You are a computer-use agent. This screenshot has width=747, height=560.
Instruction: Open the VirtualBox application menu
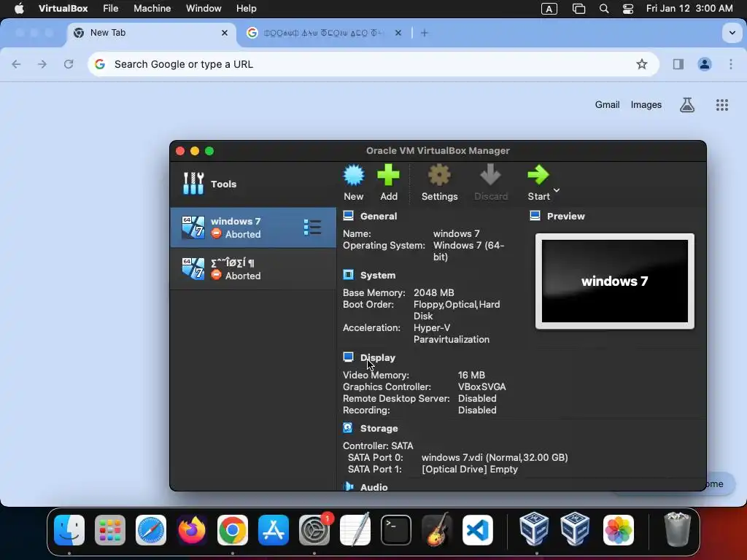pyautogui.click(x=63, y=9)
